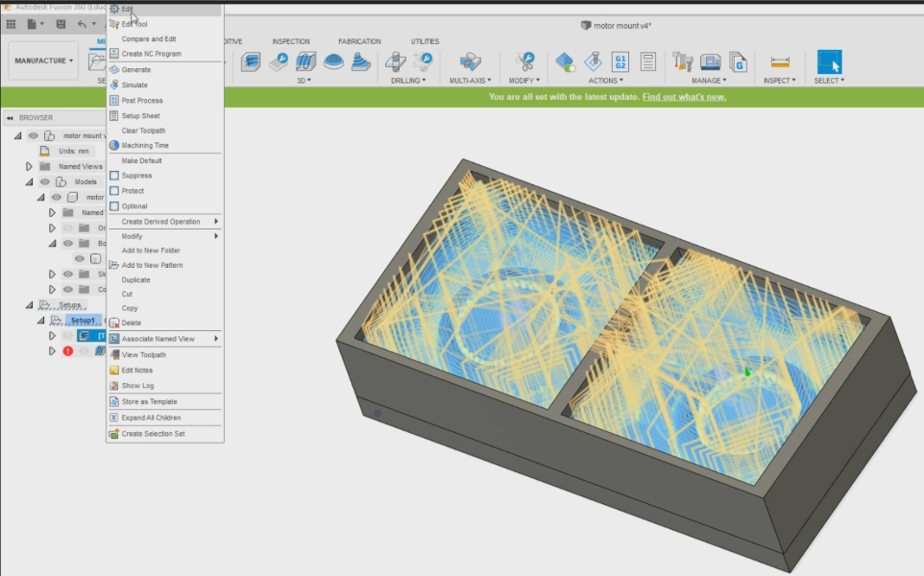
Task: Collapse the Browser panel with double-arrow icon
Action: coord(10,118)
